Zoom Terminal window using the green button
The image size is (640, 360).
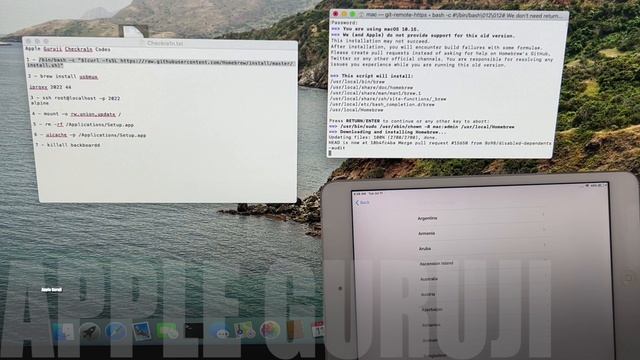tap(353, 14)
